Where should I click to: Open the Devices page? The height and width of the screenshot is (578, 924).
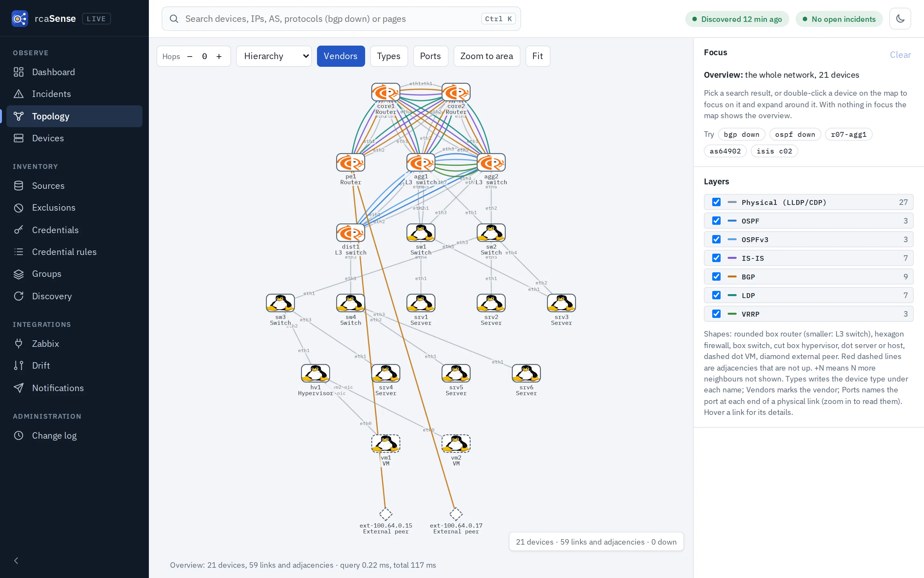coord(74,138)
